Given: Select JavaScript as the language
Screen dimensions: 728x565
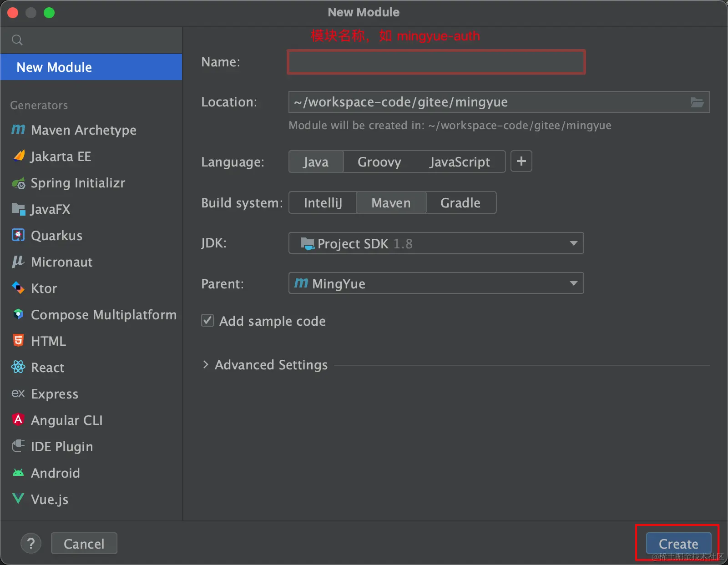Looking at the screenshot, I should coord(460,161).
